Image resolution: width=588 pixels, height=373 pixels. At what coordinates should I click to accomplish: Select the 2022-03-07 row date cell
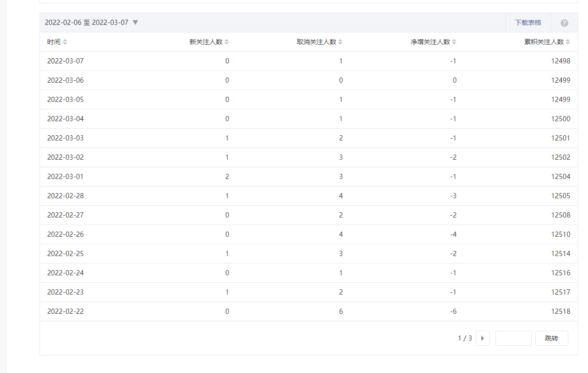65,61
